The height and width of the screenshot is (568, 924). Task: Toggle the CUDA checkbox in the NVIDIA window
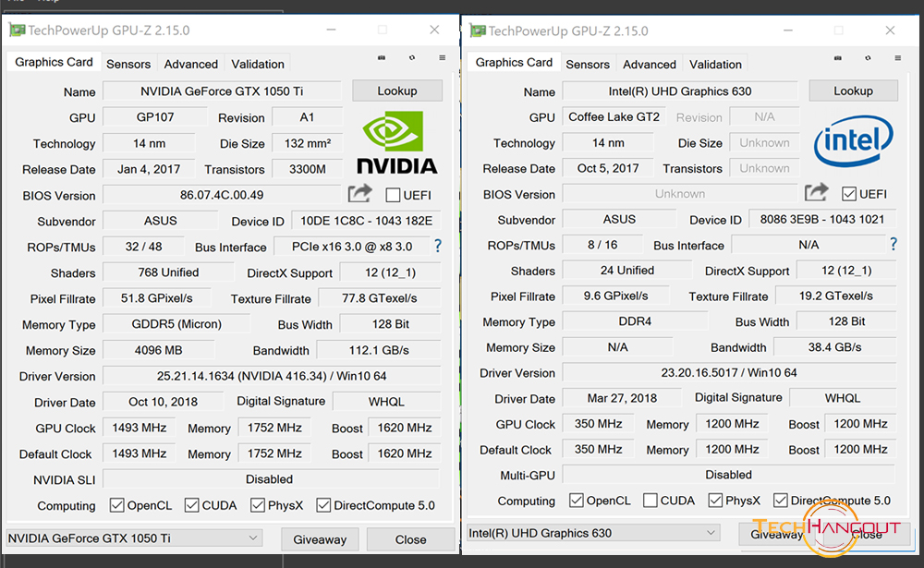point(191,505)
